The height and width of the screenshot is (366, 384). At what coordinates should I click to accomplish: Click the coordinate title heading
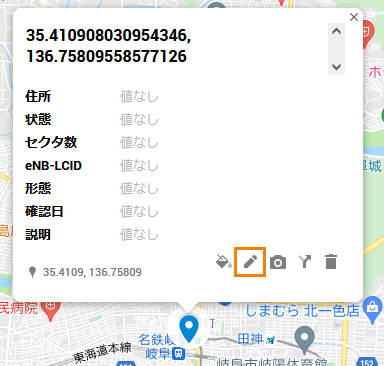coord(109,45)
